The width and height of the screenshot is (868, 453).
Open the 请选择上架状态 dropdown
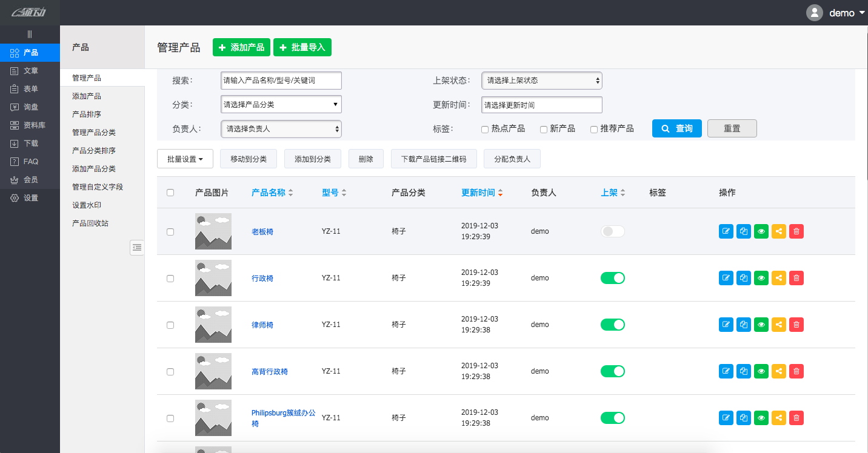pyautogui.click(x=541, y=80)
